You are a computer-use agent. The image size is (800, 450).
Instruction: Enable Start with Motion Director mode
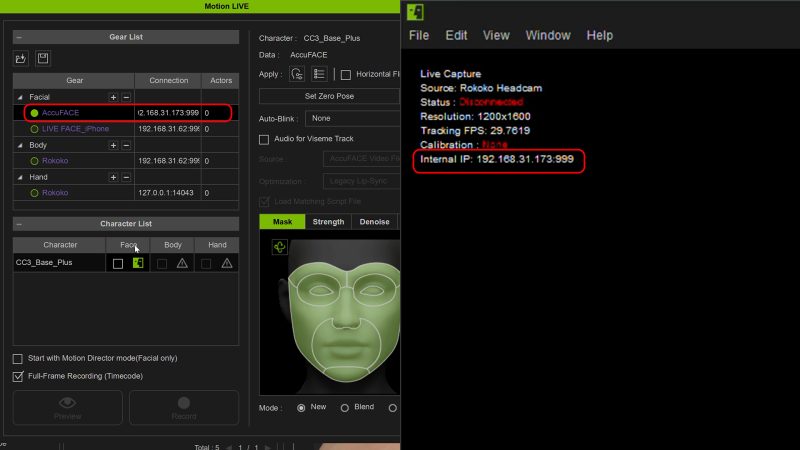point(18,358)
